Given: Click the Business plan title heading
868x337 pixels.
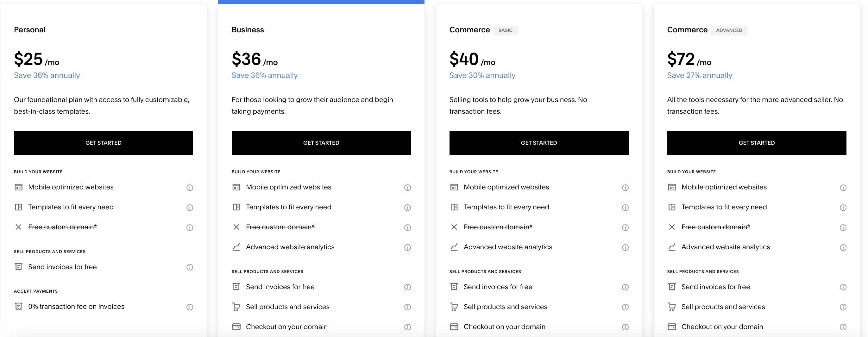Looking at the screenshot, I should coord(248,30).
